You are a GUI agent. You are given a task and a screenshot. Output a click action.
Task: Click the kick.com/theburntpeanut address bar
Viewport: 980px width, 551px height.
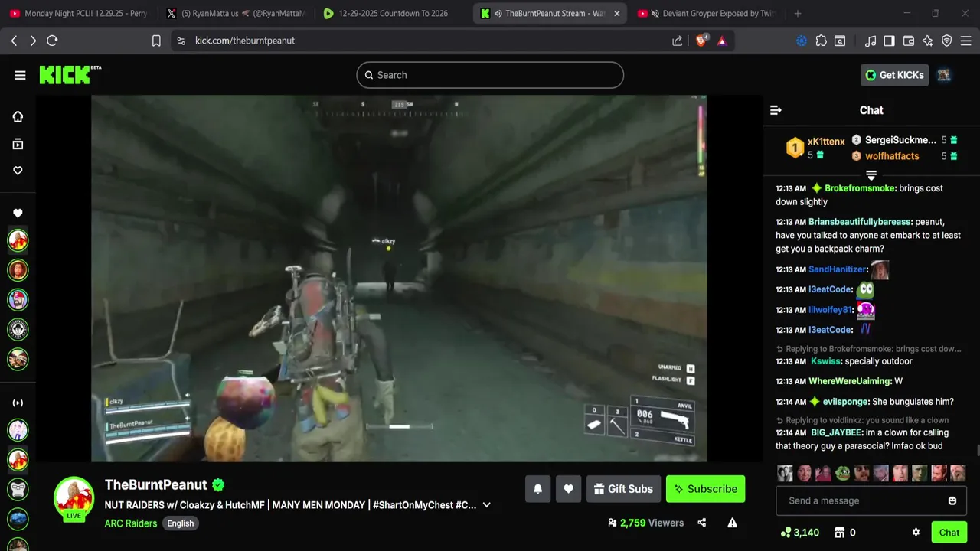click(421, 41)
